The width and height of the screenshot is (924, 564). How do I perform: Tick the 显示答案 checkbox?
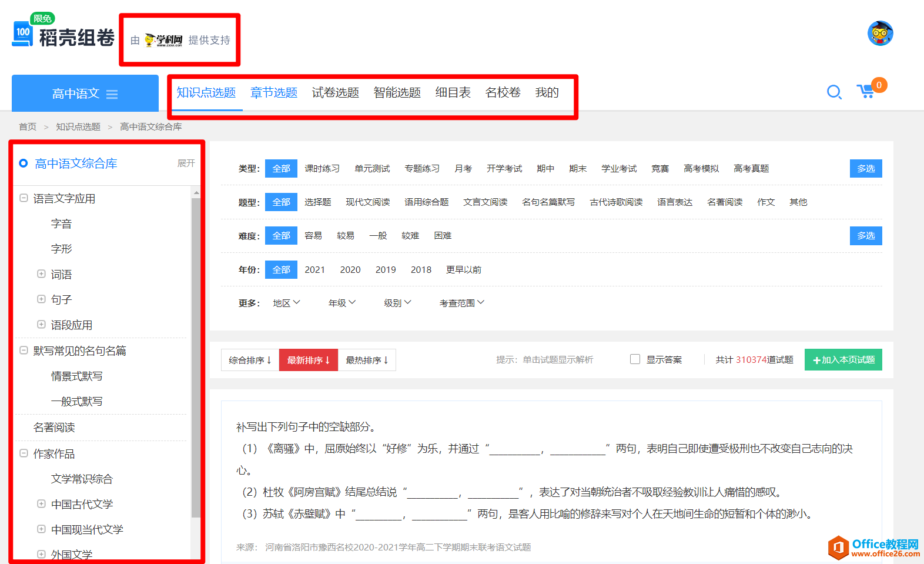click(x=635, y=359)
